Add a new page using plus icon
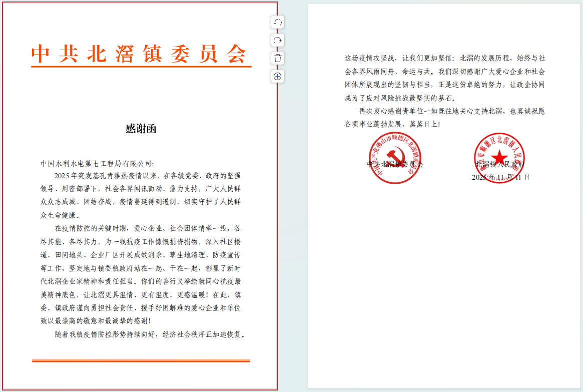This screenshot has height=392, width=583. pyautogui.click(x=278, y=76)
